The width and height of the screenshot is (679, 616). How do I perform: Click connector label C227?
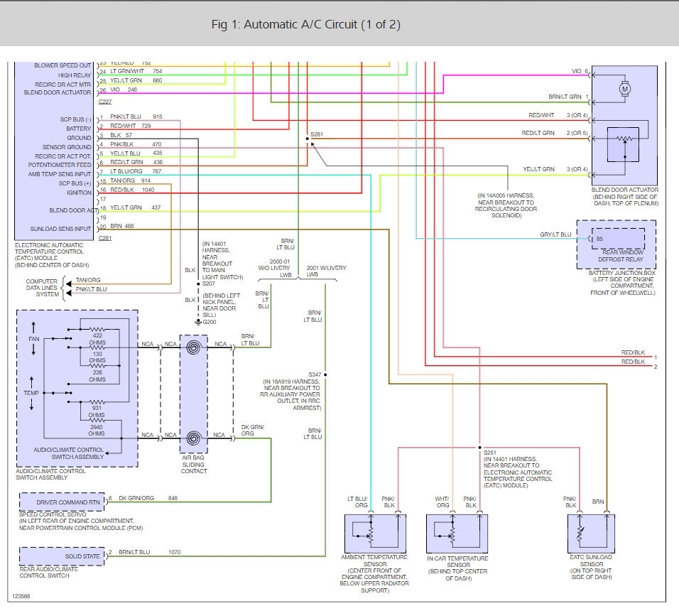tap(105, 102)
